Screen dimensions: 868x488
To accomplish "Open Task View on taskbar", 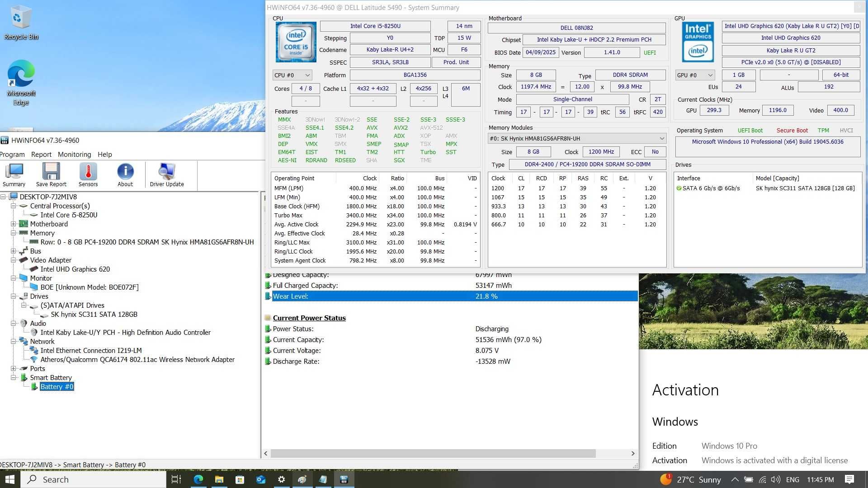I will 176,479.
